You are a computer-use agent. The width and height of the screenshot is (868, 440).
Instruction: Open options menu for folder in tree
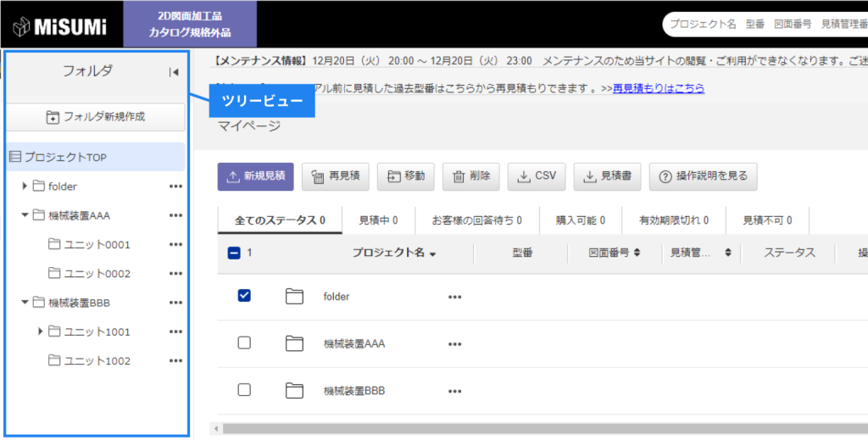click(175, 187)
